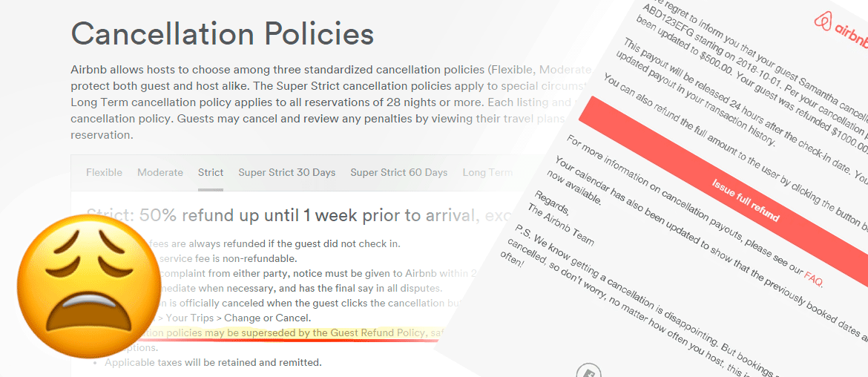Open the Flexible policy tab

104,172
